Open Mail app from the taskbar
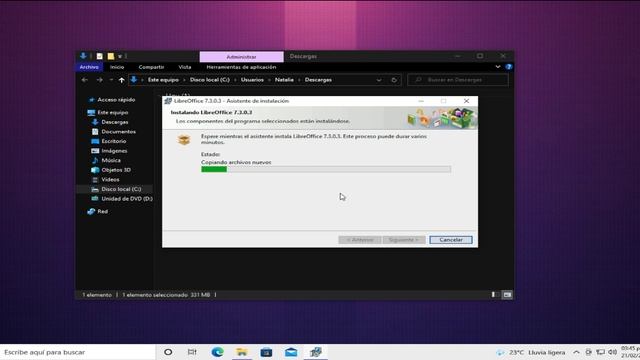Viewport: 640px width, 360px height. point(291,352)
